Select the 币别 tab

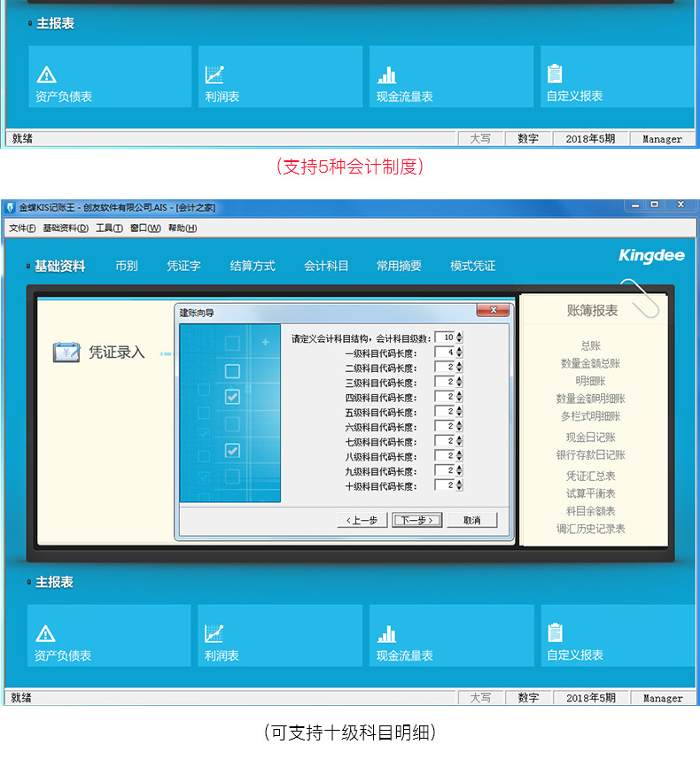[127, 266]
